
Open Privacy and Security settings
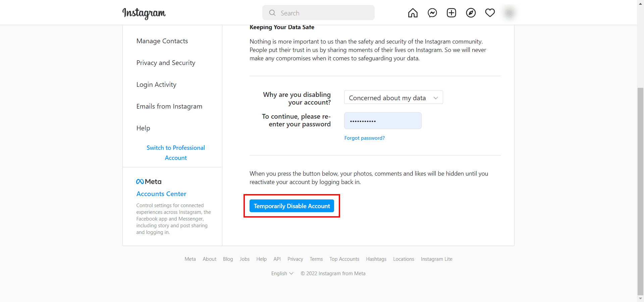pos(166,63)
